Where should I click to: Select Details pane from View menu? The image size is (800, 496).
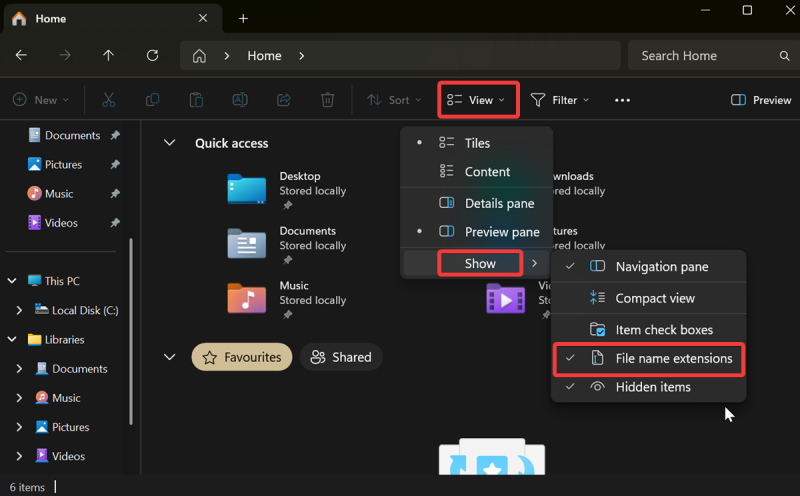[499, 203]
